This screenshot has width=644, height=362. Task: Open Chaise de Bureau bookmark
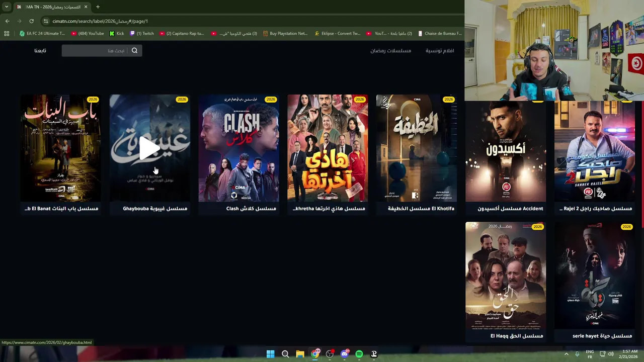pyautogui.click(x=440, y=34)
